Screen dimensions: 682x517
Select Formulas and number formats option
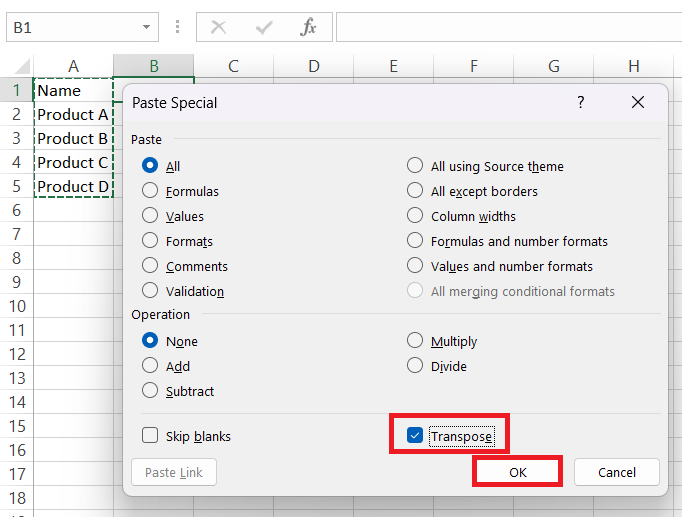[x=508, y=241]
